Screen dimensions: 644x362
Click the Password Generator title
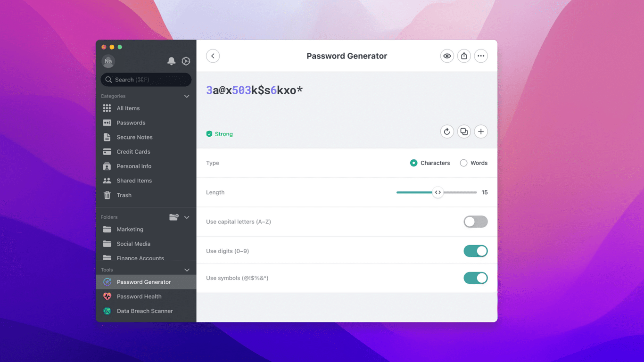[x=347, y=56]
